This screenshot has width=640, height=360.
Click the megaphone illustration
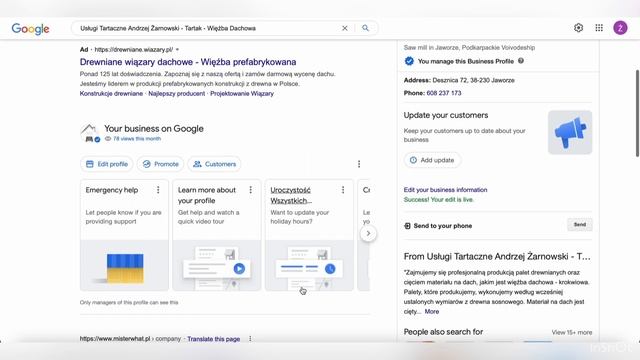pyautogui.click(x=570, y=132)
